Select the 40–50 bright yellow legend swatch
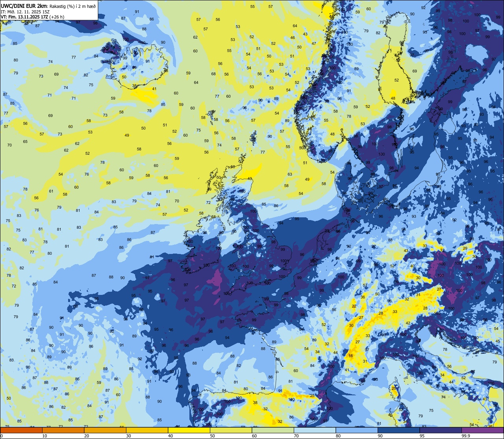The image size is (504, 439). click(x=189, y=430)
